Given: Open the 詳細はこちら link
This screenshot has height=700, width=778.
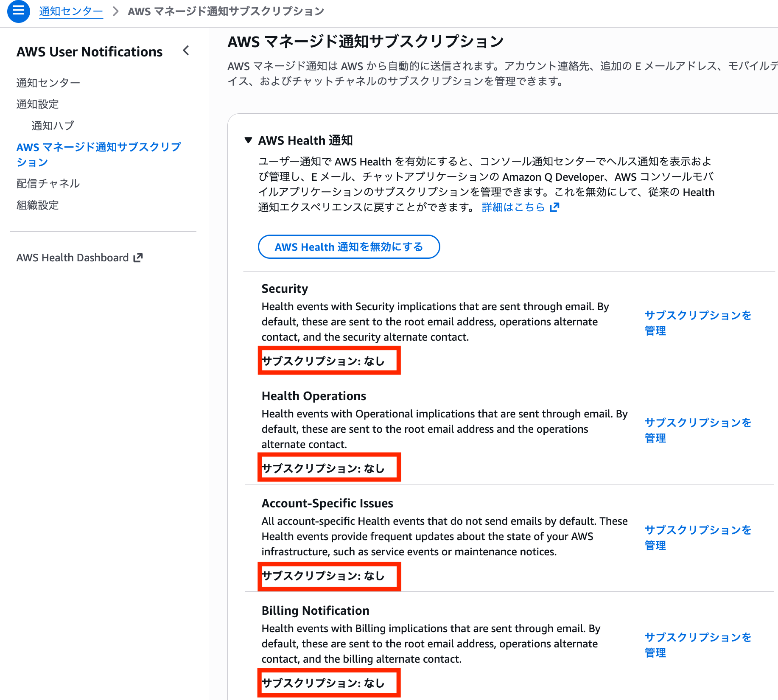Looking at the screenshot, I should coord(513,207).
